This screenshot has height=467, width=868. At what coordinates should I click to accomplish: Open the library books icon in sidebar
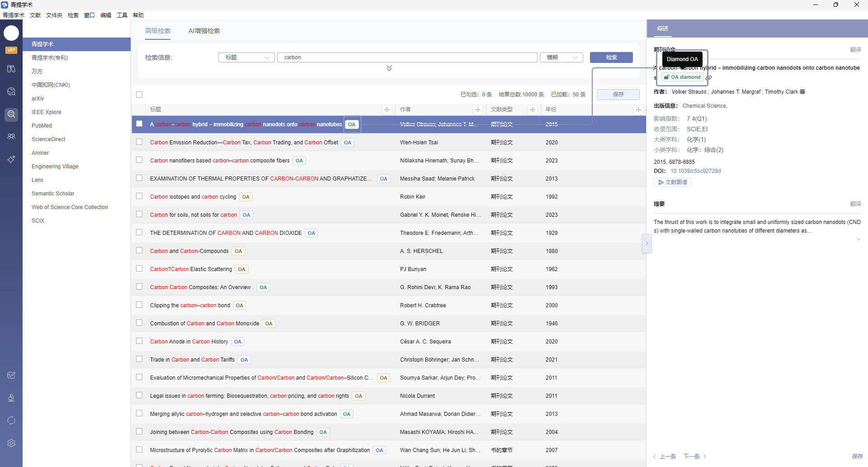click(x=11, y=69)
